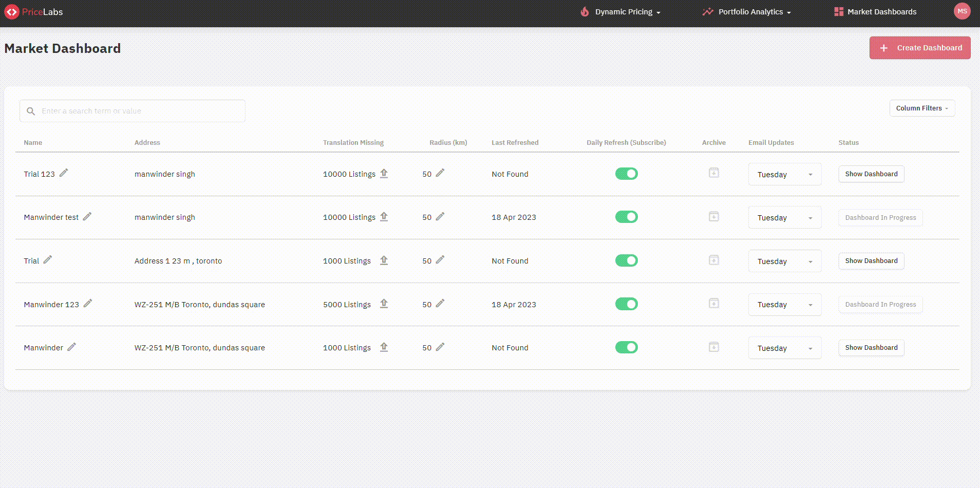Toggle daily refresh for Address 1 23 m row
The width and height of the screenshot is (980, 488).
click(627, 260)
